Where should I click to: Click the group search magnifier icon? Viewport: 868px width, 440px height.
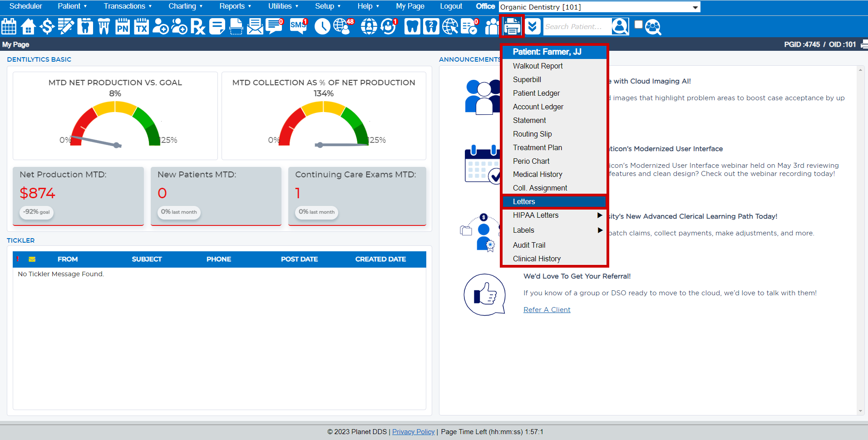point(653,27)
